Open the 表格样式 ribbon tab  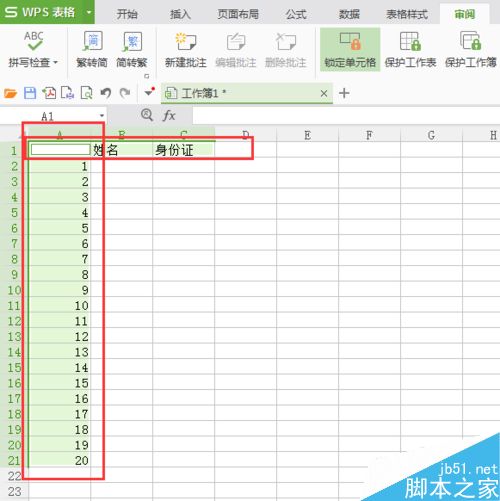pos(407,14)
